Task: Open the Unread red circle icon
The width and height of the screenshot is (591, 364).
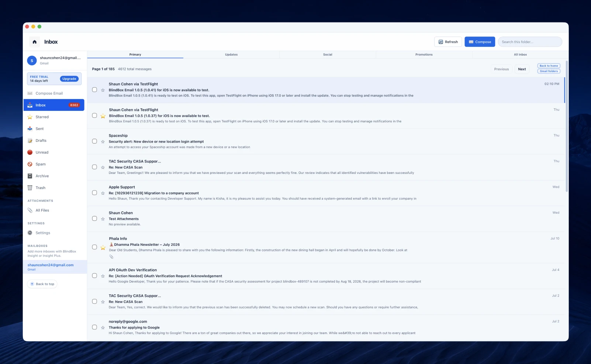Action: tap(30, 153)
